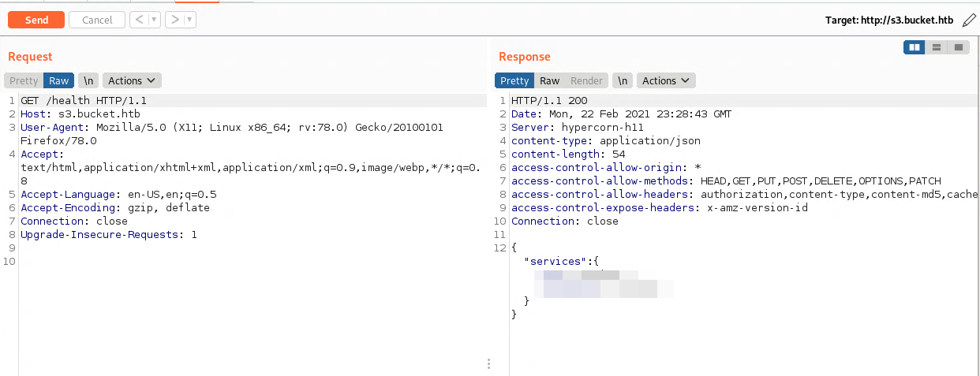This screenshot has height=376, width=980.
Task: Click access-control-allow-origin header
Action: pyautogui.click(x=606, y=167)
